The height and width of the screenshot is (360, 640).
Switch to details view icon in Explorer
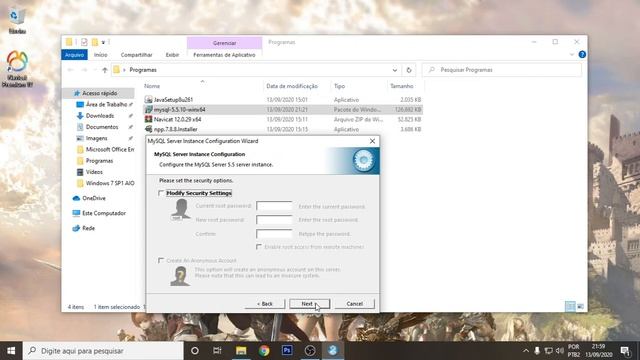click(x=570, y=307)
